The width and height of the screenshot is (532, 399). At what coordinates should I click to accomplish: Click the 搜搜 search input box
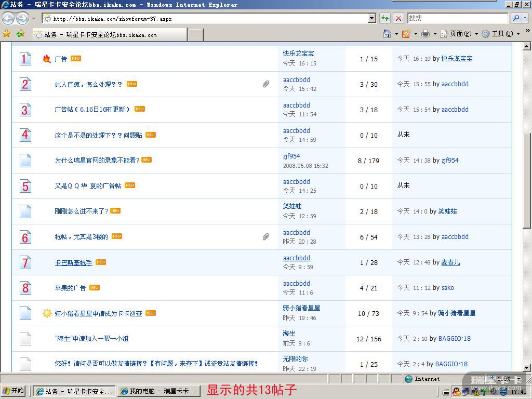pos(458,18)
